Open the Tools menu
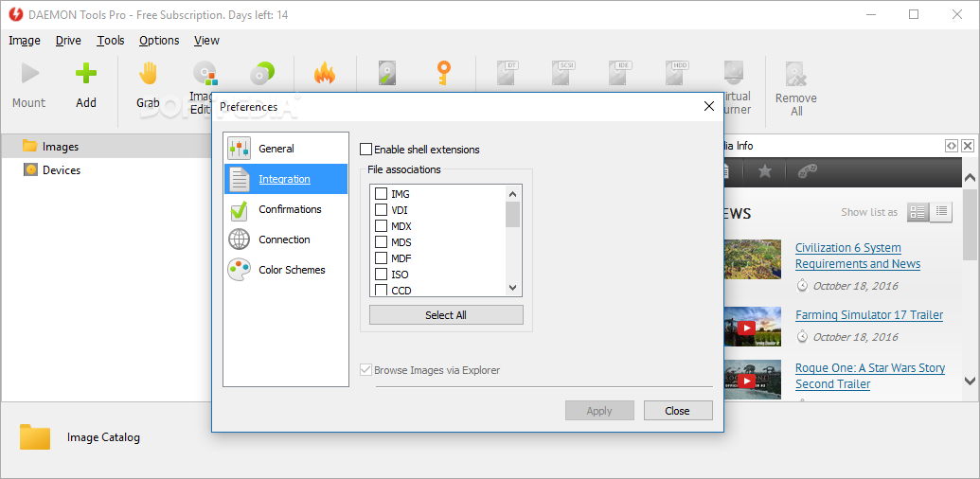Viewport: 980px width, 479px height. coord(111,41)
